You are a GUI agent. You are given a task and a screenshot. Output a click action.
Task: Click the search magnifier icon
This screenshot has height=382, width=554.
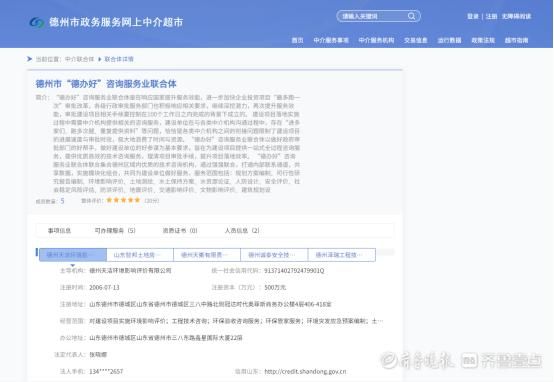[x=411, y=16]
